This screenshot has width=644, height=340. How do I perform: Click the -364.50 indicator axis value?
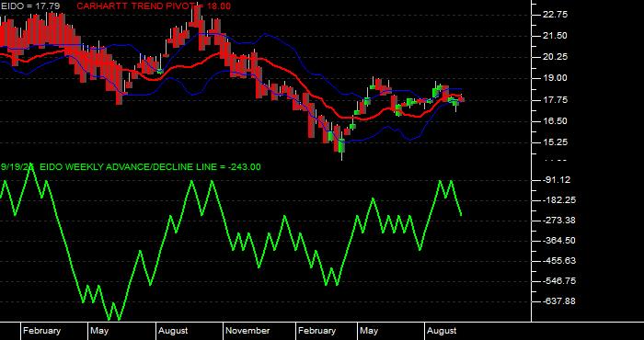click(x=558, y=241)
